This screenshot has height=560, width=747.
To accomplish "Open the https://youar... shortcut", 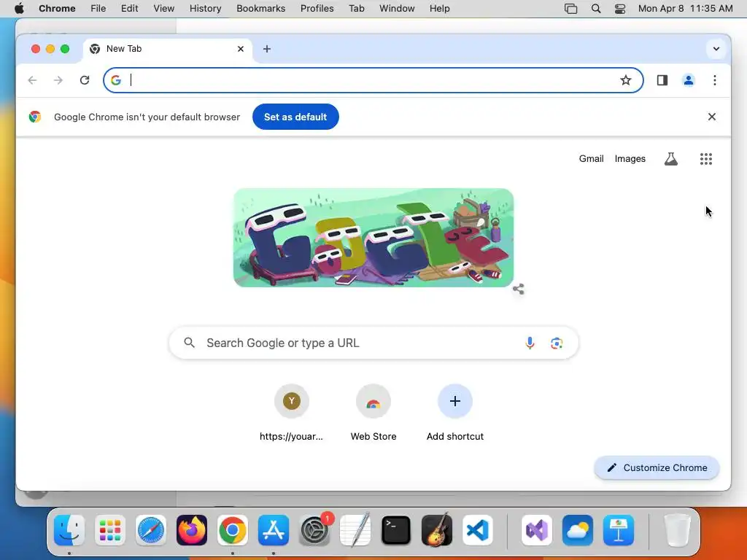I will click(x=292, y=413).
